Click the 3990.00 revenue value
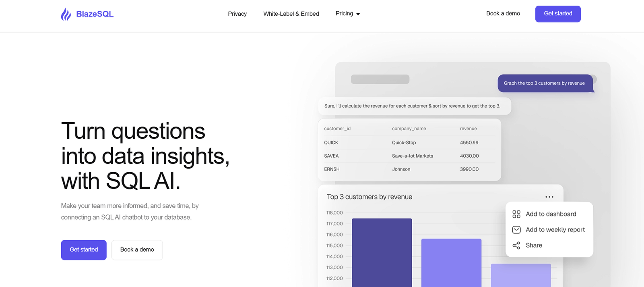The image size is (644, 287). coord(469,169)
